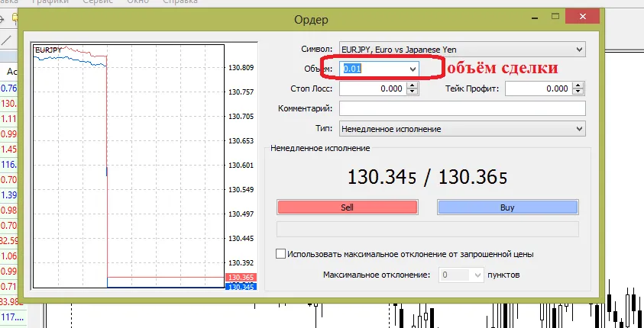The image size is (644, 328).
Task: Open the Тип dropdown Немедленное исполнение
Action: coord(462,129)
